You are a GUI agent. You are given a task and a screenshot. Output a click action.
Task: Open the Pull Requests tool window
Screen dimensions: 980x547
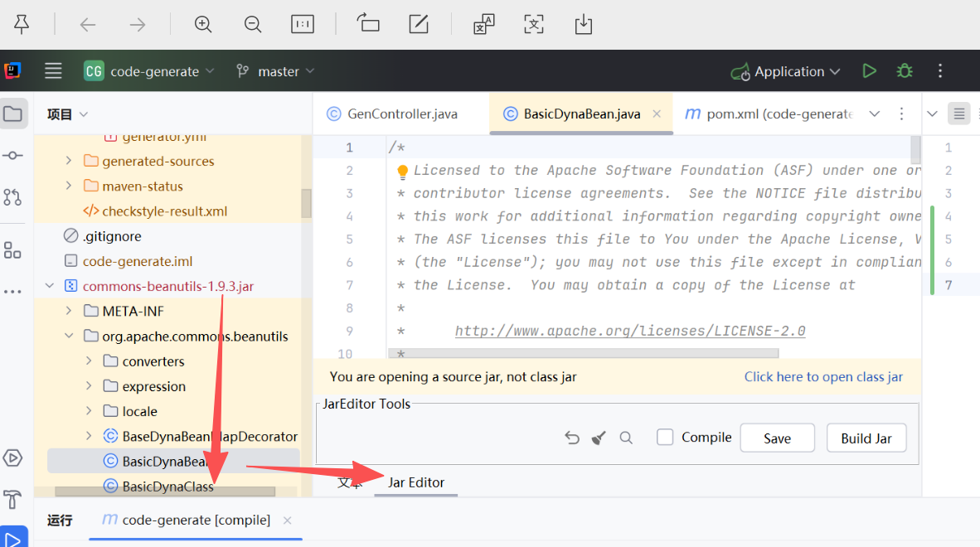12,197
